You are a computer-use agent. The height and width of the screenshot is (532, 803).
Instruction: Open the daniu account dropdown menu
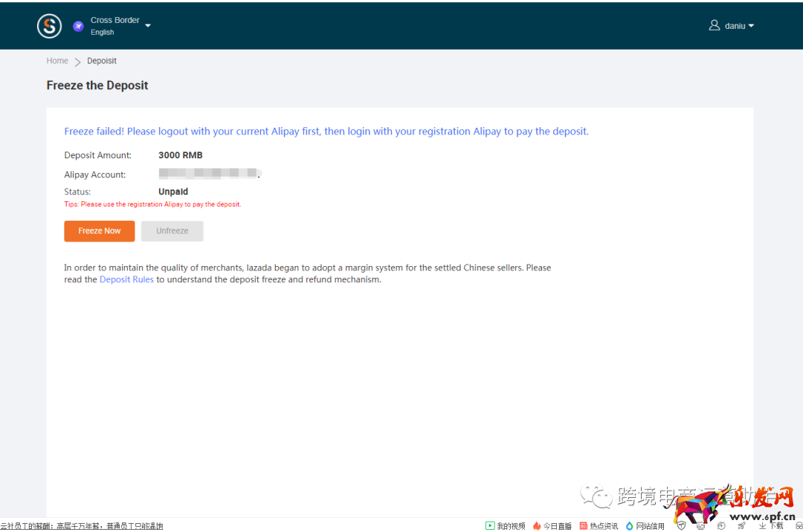click(736, 25)
